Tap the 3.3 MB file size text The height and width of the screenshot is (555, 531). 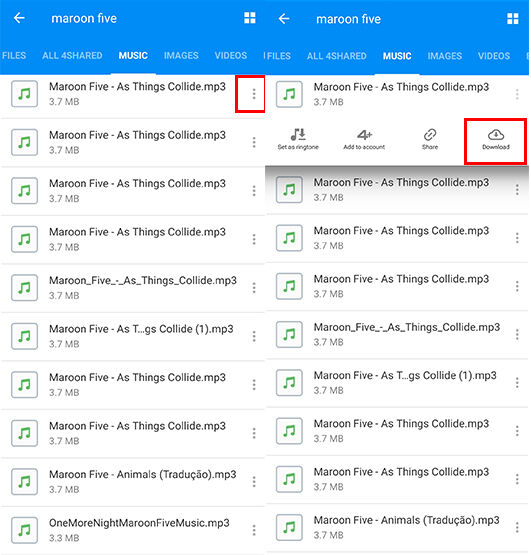click(x=64, y=538)
